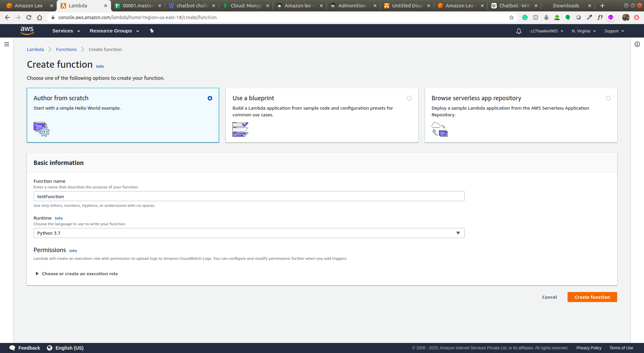Open the English (US) language selector
Viewport: 644px width, 353px height.
[x=69, y=348]
